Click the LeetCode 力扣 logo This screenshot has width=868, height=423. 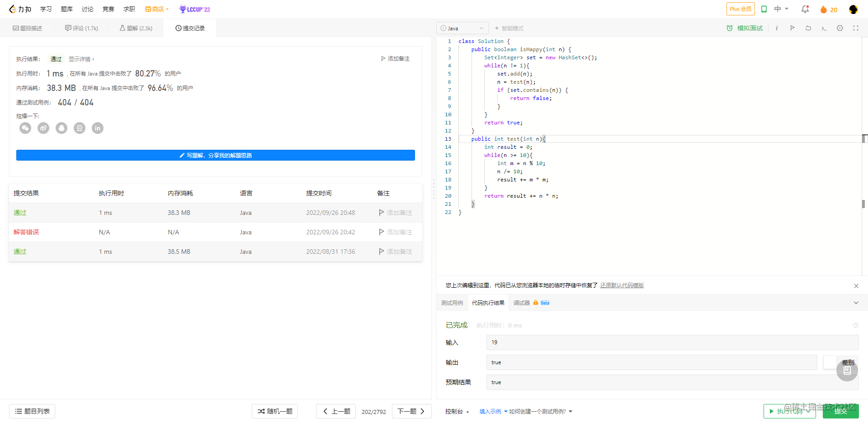[20, 9]
